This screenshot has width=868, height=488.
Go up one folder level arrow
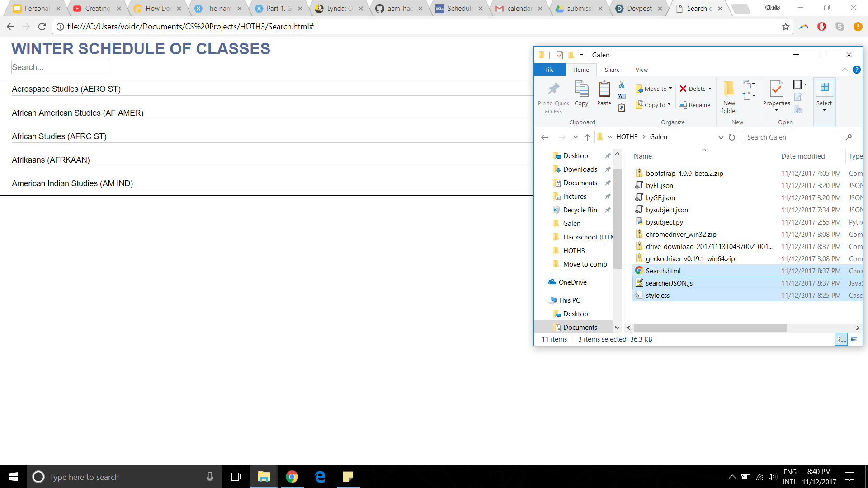click(587, 137)
